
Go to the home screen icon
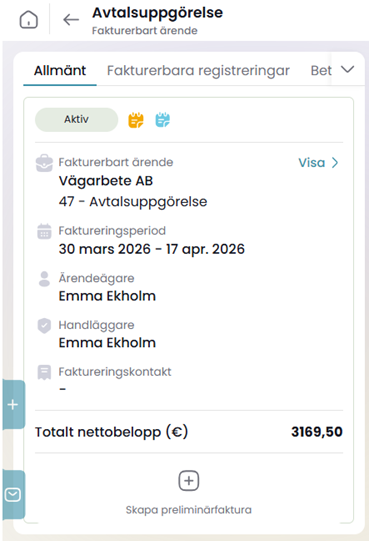29,19
